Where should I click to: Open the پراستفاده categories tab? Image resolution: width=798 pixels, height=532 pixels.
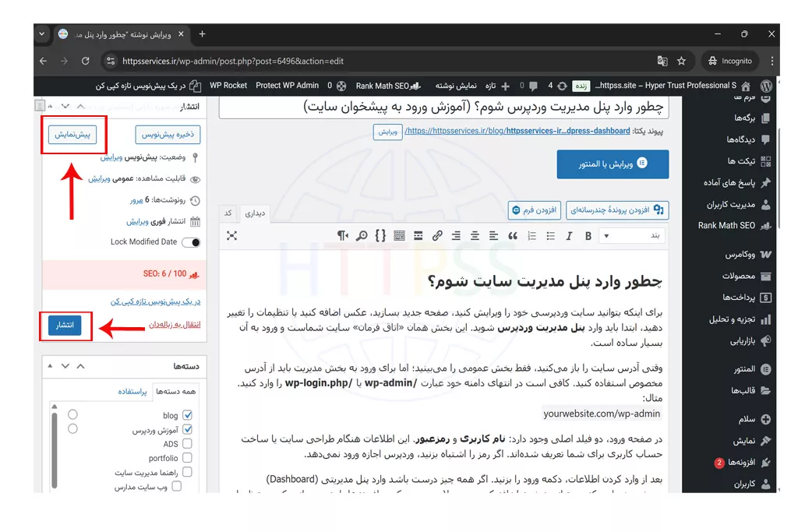tap(132, 392)
